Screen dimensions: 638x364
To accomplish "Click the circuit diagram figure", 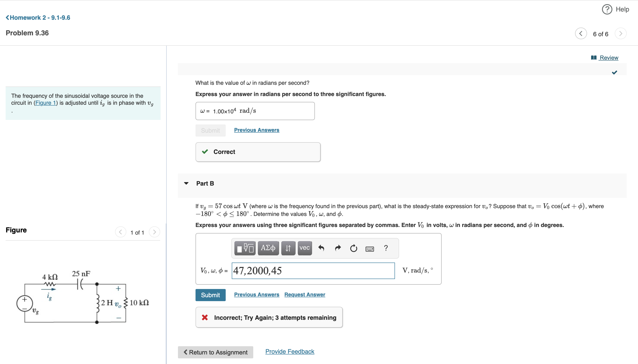I will [x=82, y=297].
